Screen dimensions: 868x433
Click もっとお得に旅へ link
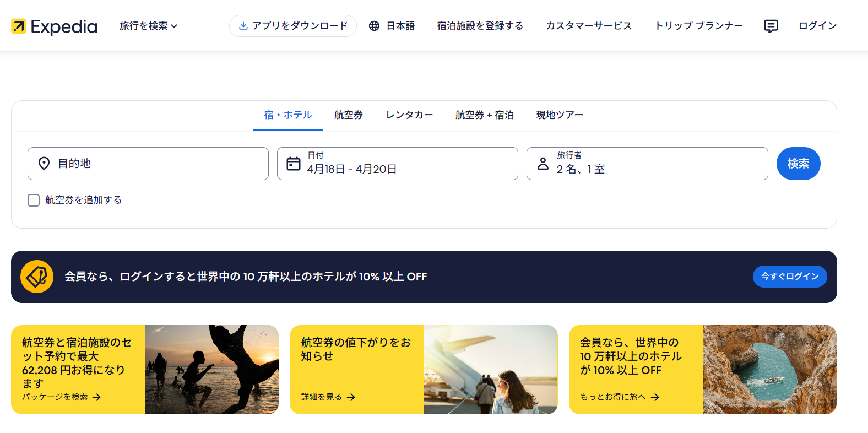point(613,397)
